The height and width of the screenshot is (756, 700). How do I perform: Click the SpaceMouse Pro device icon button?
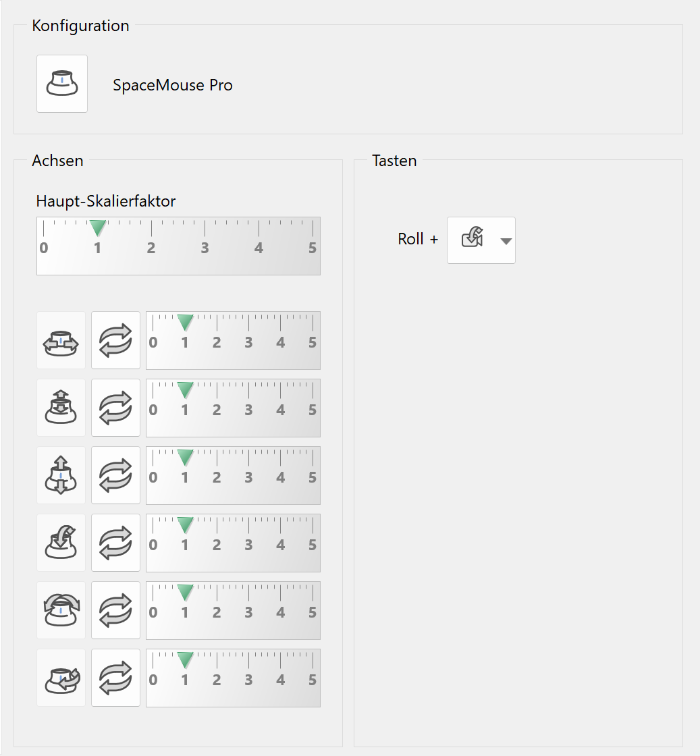click(62, 84)
